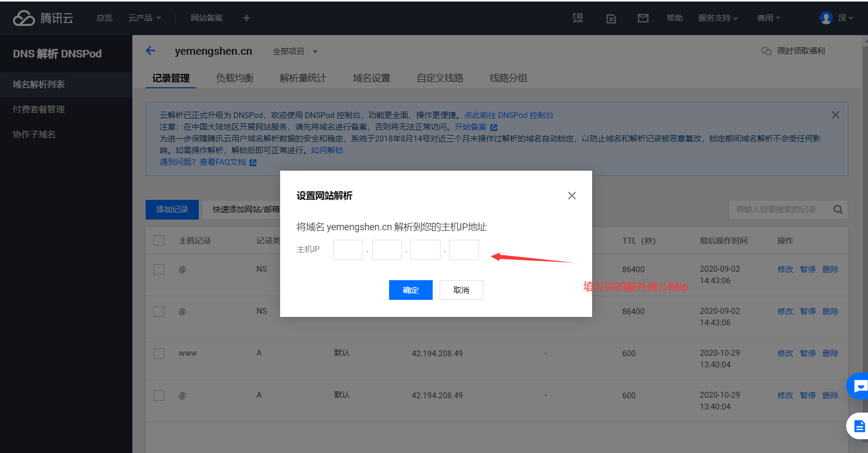Focus the third host IP octet field
The height and width of the screenshot is (453, 868).
pos(425,250)
